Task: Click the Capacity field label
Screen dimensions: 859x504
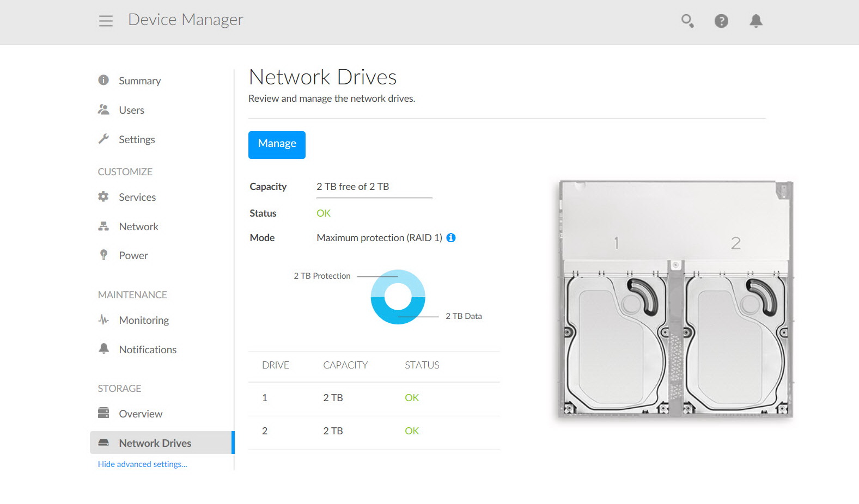Action: (x=268, y=187)
